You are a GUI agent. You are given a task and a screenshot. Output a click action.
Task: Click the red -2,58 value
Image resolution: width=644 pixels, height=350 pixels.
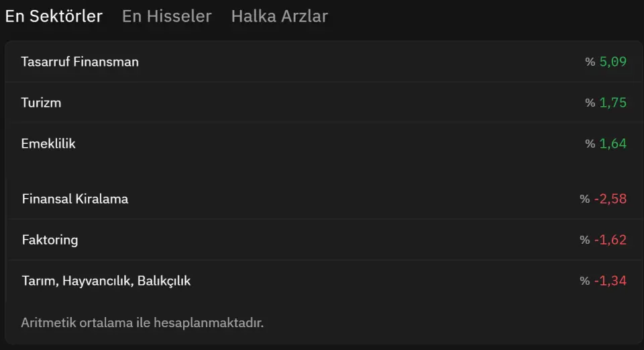(610, 199)
